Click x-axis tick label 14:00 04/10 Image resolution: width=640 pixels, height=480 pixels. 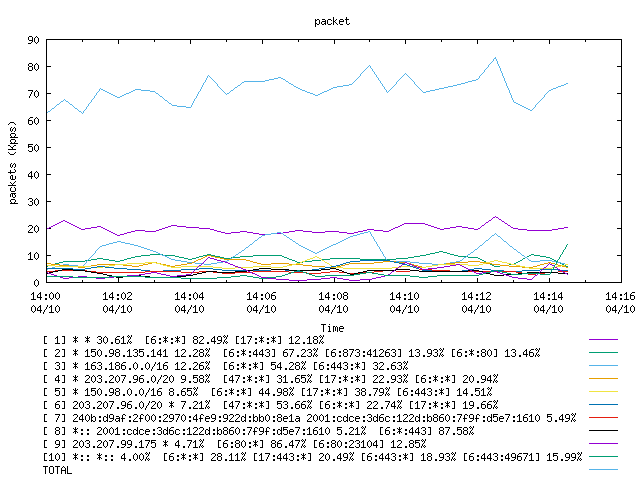coord(45,302)
